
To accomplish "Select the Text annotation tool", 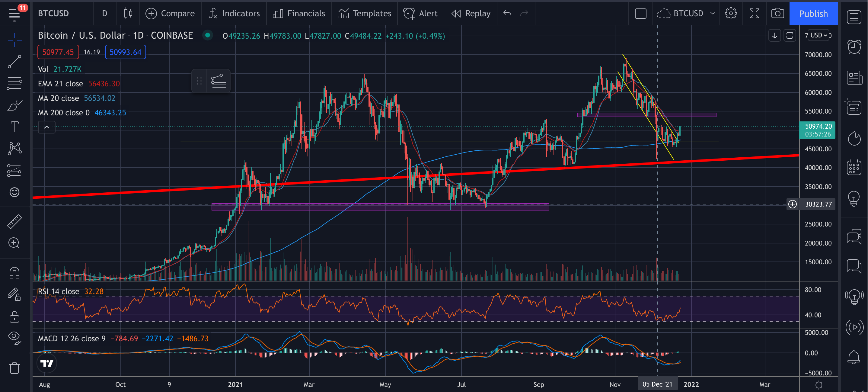I will [14, 127].
